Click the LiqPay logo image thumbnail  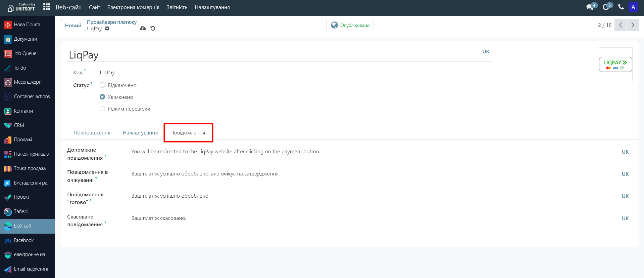[615, 64]
